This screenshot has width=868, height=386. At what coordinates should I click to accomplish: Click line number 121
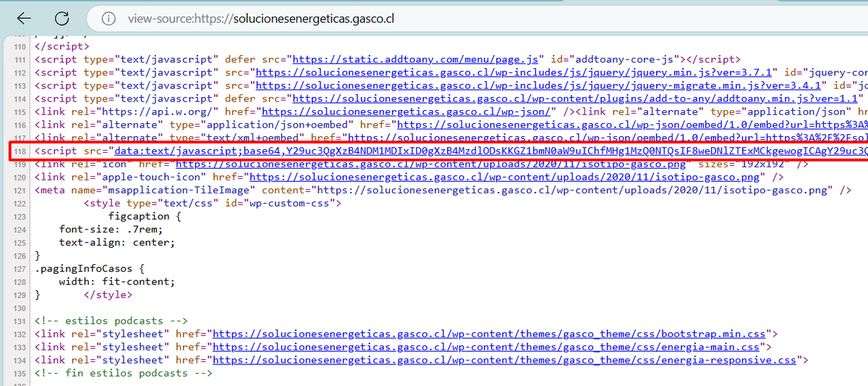(19, 190)
